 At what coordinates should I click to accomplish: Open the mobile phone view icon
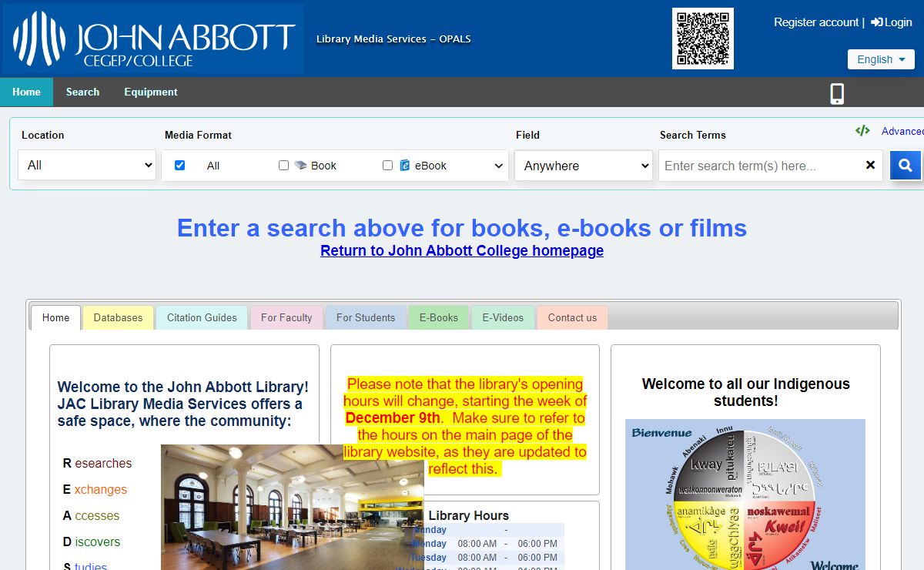click(x=837, y=94)
